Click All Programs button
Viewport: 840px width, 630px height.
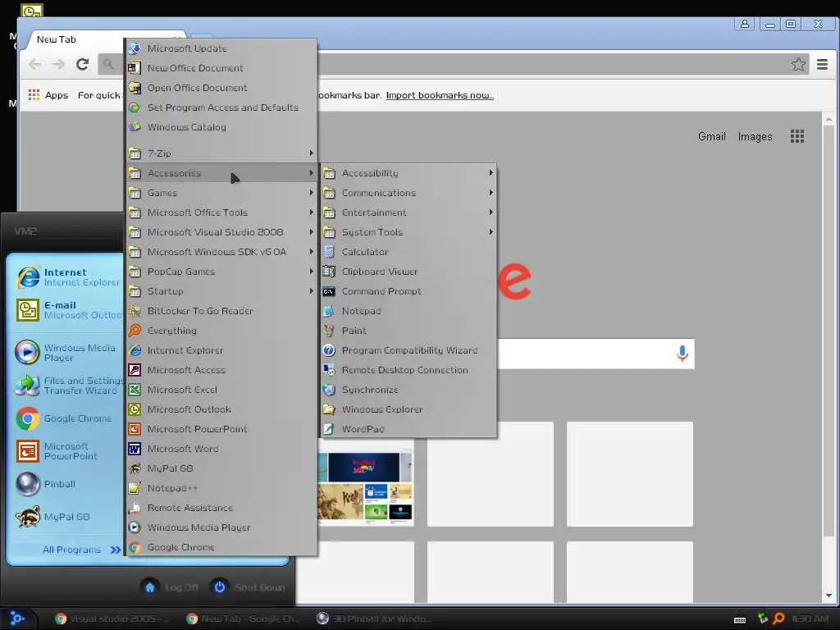pyautogui.click(x=81, y=550)
